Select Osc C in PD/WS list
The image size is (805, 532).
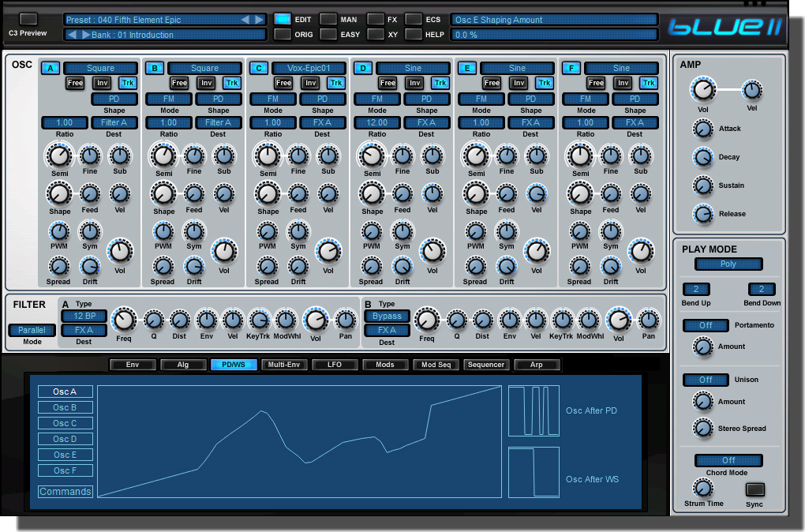66,423
